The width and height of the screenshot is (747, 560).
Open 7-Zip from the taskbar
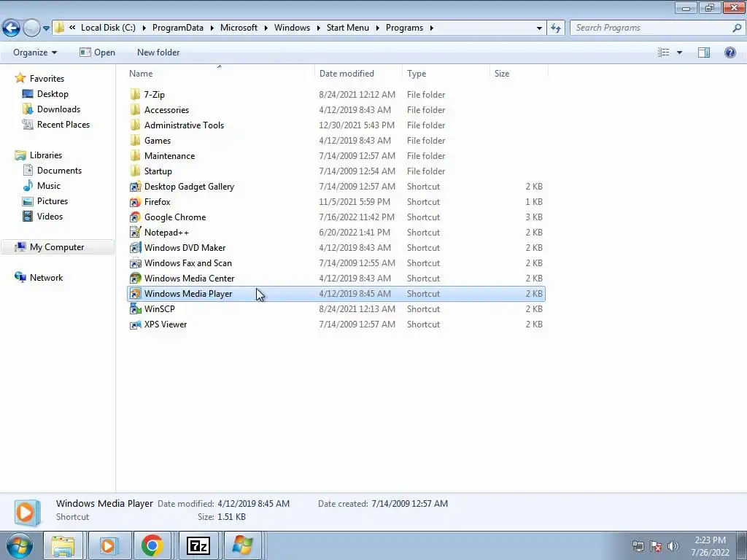[x=198, y=545]
